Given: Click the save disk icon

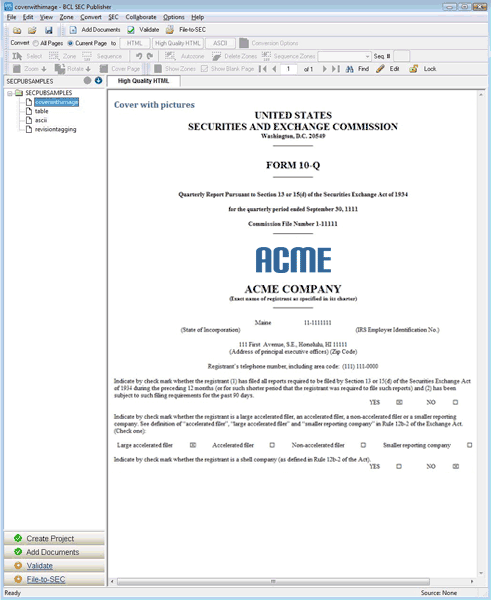Looking at the screenshot, I should click(49, 30).
